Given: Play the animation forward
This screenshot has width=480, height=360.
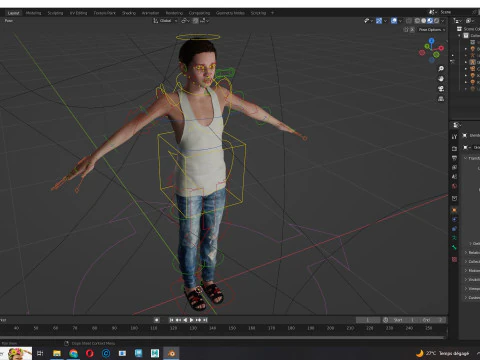Looking at the screenshot, I should click(191, 320).
